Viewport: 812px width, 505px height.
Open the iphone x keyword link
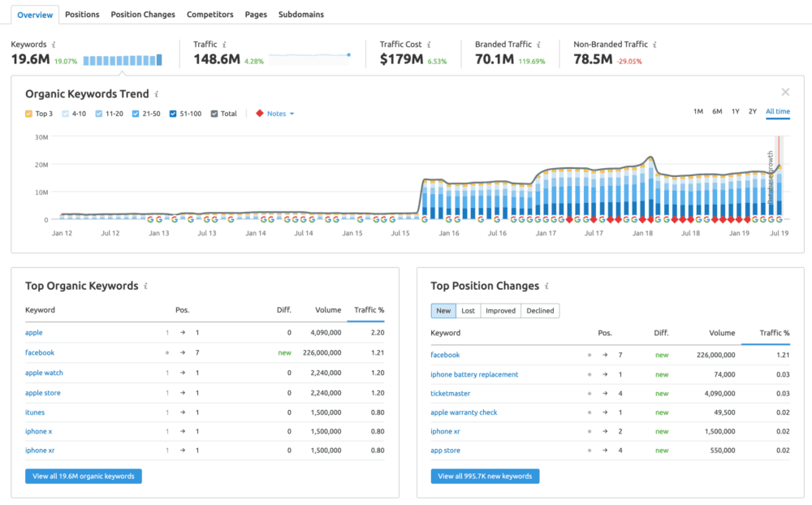click(38, 431)
